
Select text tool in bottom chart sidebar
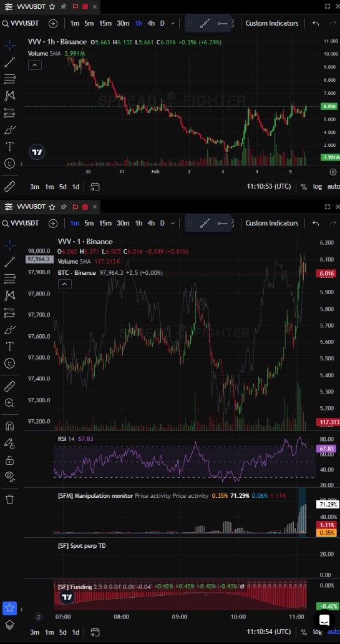point(10,346)
